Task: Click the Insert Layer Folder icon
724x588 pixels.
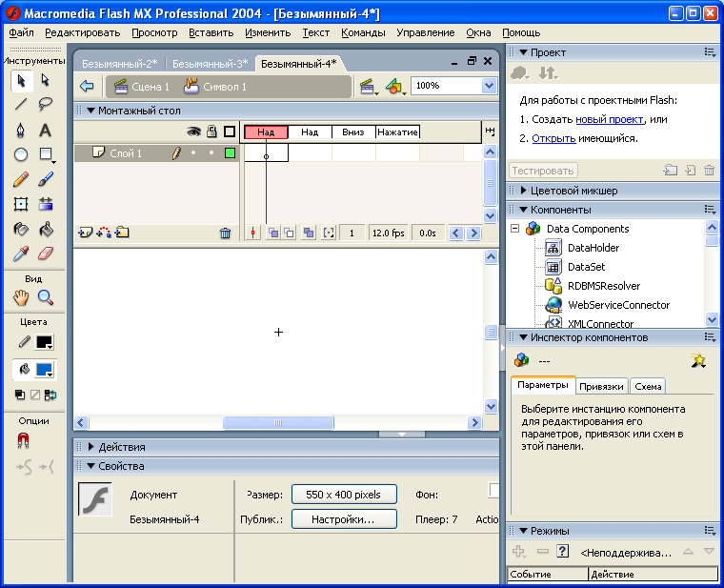Action: pyautogui.click(x=122, y=233)
